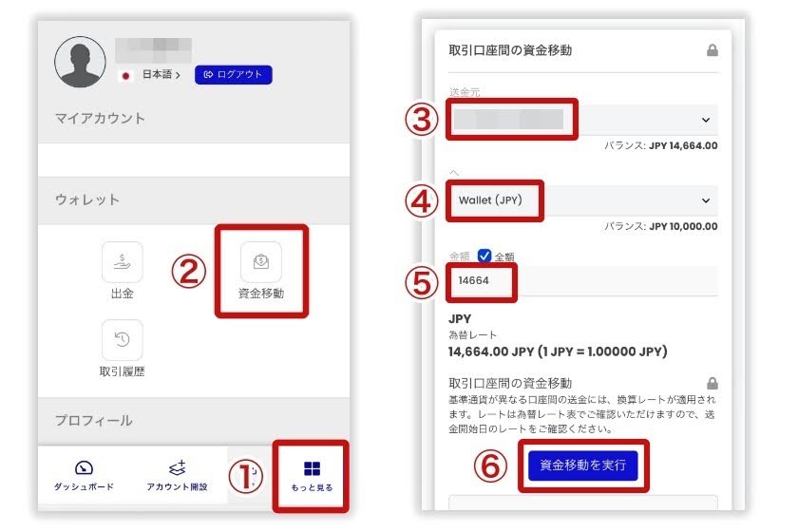
Task: Open the 取引履歴 transaction history icon
Action: (123, 340)
